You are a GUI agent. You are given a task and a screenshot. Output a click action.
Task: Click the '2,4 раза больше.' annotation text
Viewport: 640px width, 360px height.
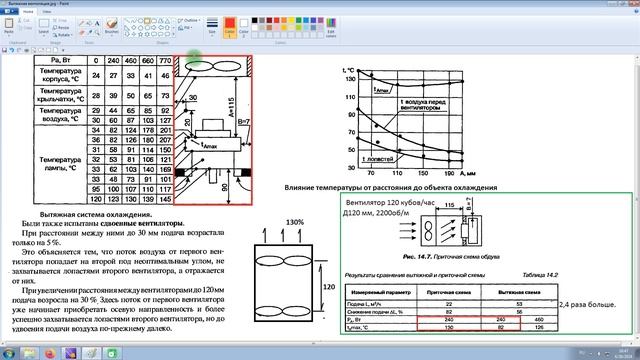(587, 305)
